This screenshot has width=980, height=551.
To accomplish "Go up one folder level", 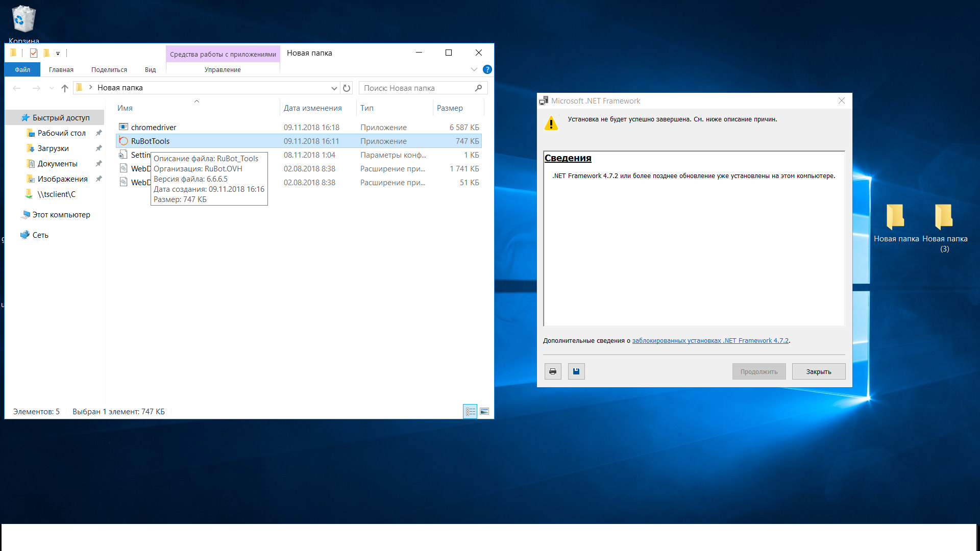I will click(x=65, y=88).
